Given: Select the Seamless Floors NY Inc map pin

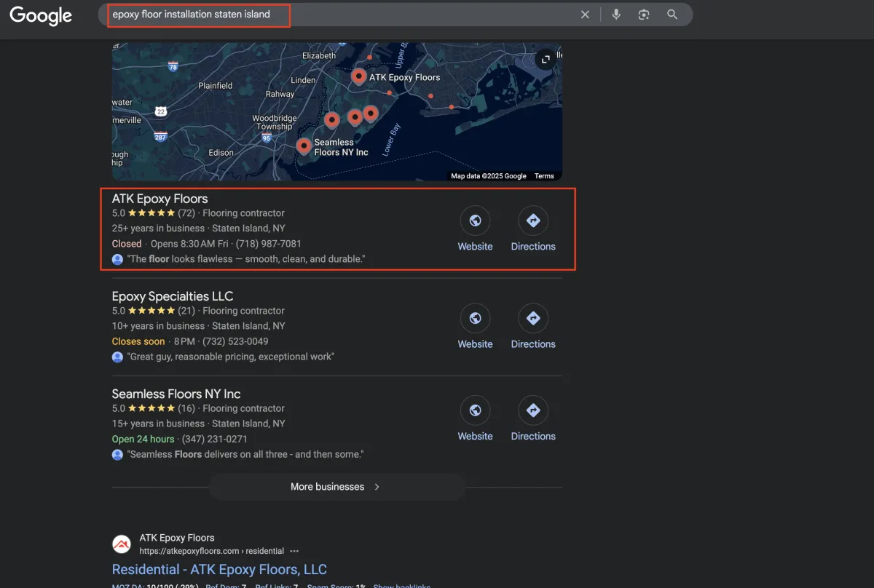Looking at the screenshot, I should click(x=304, y=146).
